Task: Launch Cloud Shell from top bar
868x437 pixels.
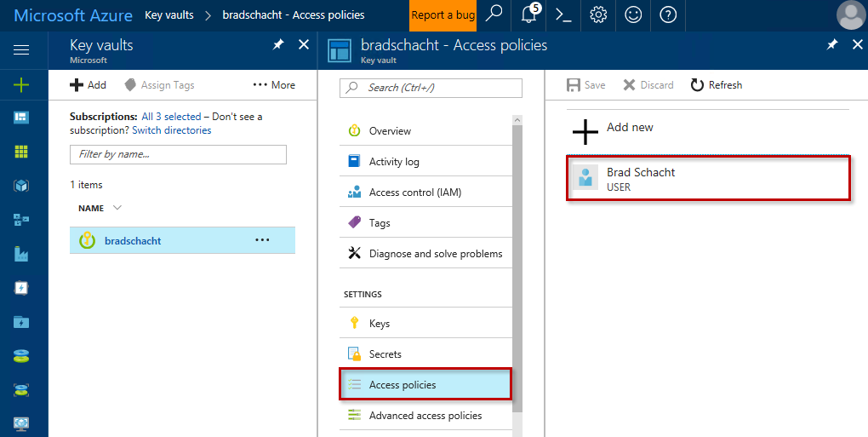Action: click(x=562, y=14)
